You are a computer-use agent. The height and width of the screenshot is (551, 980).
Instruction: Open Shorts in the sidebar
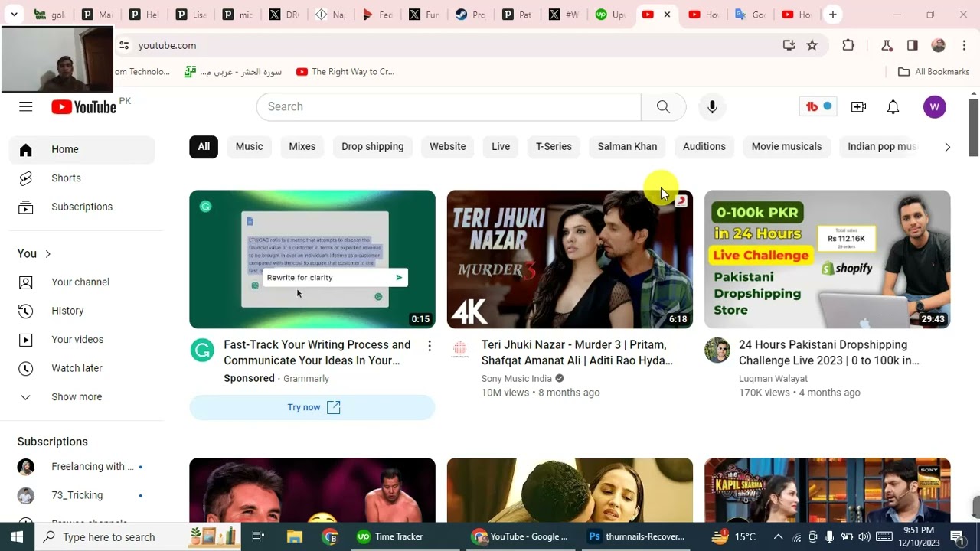point(82,178)
